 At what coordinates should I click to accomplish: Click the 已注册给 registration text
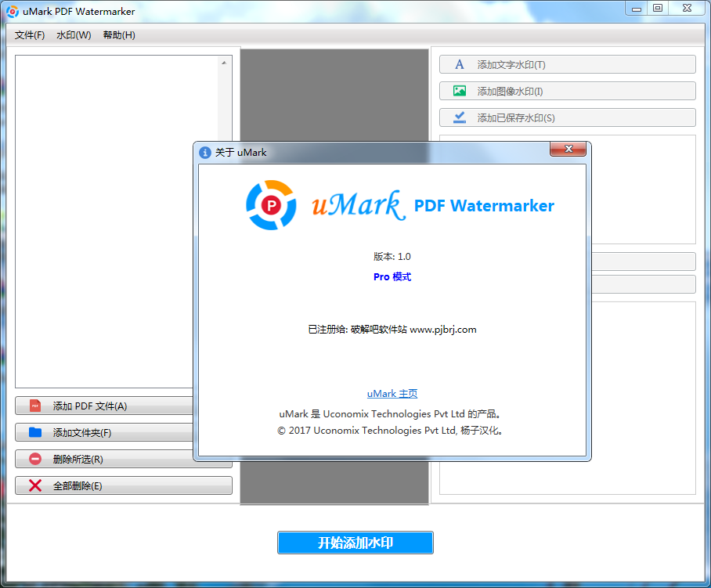tap(392, 330)
